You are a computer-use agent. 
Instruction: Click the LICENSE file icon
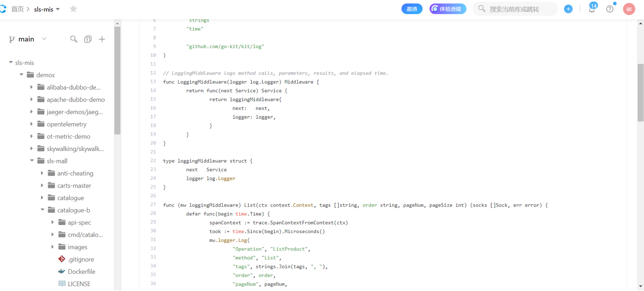tap(62, 284)
